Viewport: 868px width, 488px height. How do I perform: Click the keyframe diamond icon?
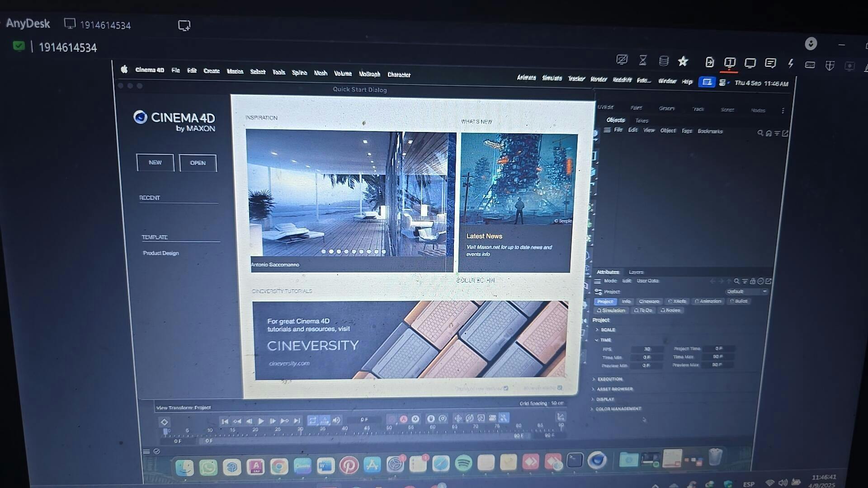pos(165,422)
